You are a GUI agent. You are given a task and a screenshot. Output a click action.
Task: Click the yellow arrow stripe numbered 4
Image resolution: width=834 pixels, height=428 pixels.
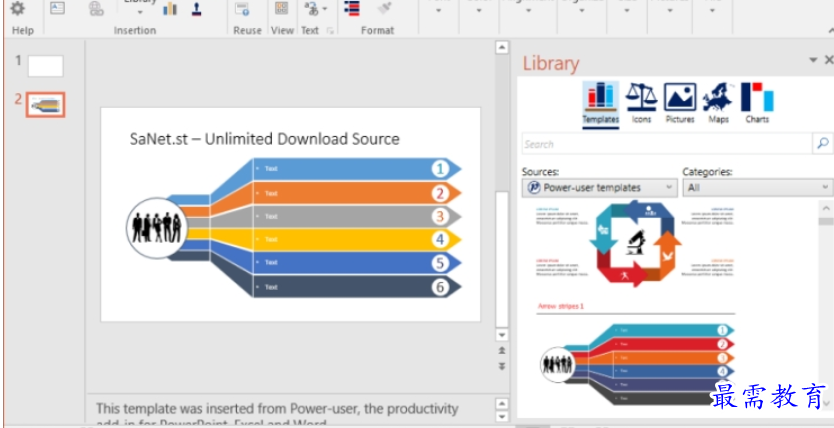(356, 239)
